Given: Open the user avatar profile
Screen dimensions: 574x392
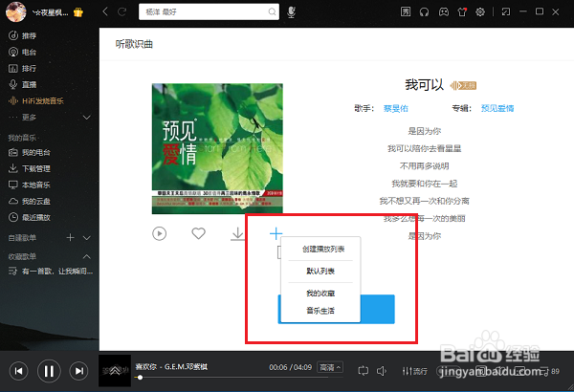Looking at the screenshot, I should coord(15,11).
